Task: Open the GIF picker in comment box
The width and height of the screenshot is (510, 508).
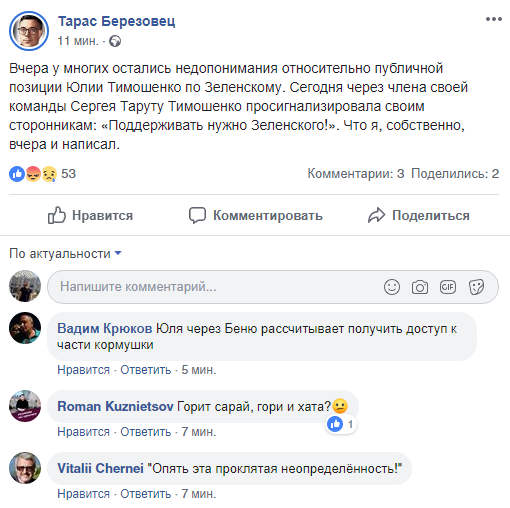Action: (448, 287)
